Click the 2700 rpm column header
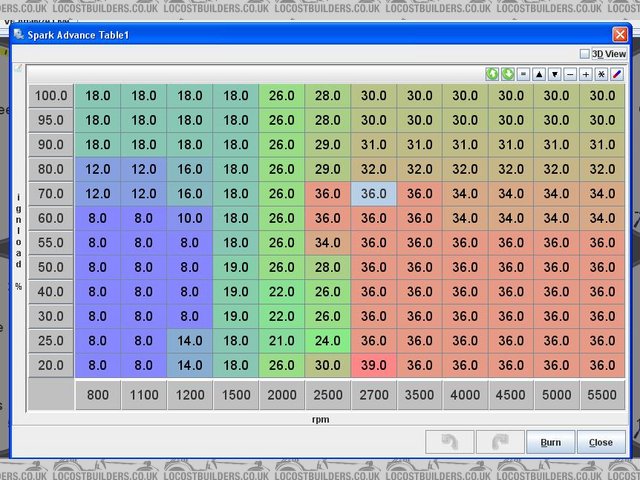The height and width of the screenshot is (480, 640). (x=374, y=395)
